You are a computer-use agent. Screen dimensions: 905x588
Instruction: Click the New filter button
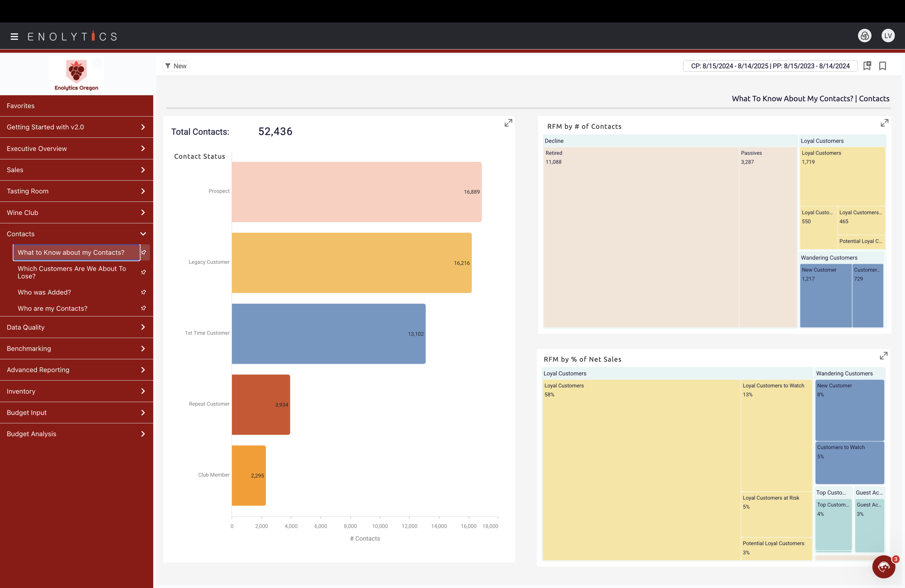point(176,66)
